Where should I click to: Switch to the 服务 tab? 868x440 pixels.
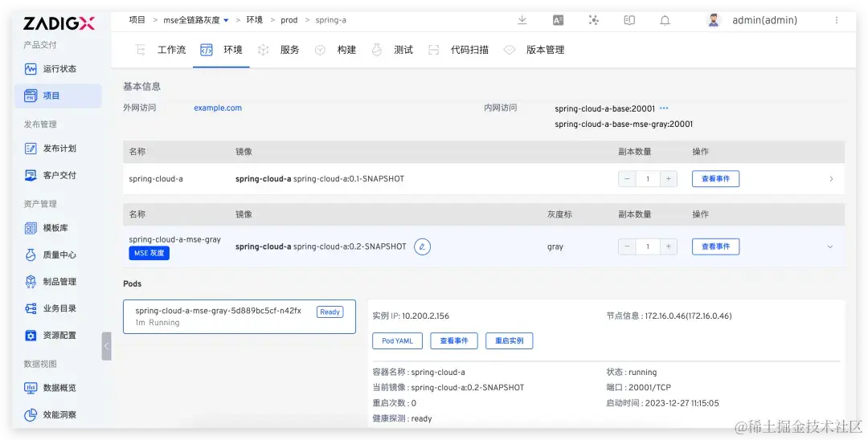click(x=278, y=50)
